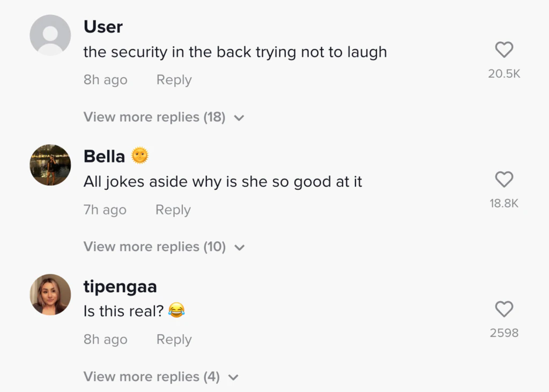Open Bella's username profile link
549x392 pixels.
point(104,156)
